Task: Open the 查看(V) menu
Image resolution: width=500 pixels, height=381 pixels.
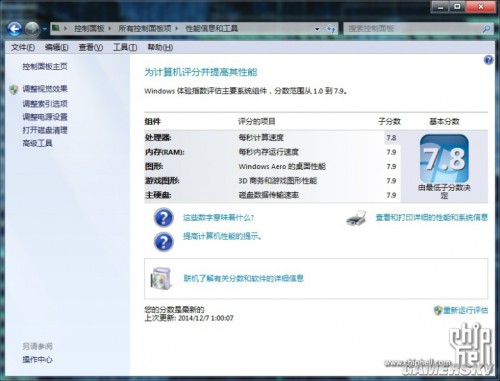Action: pyautogui.click(x=91, y=48)
